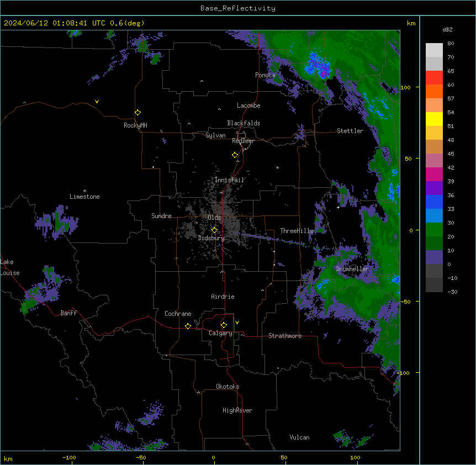This screenshot has height=465, width=476.
Task: Select the slate purple 0-10 dBZ legend swatch
Action: pos(434,257)
